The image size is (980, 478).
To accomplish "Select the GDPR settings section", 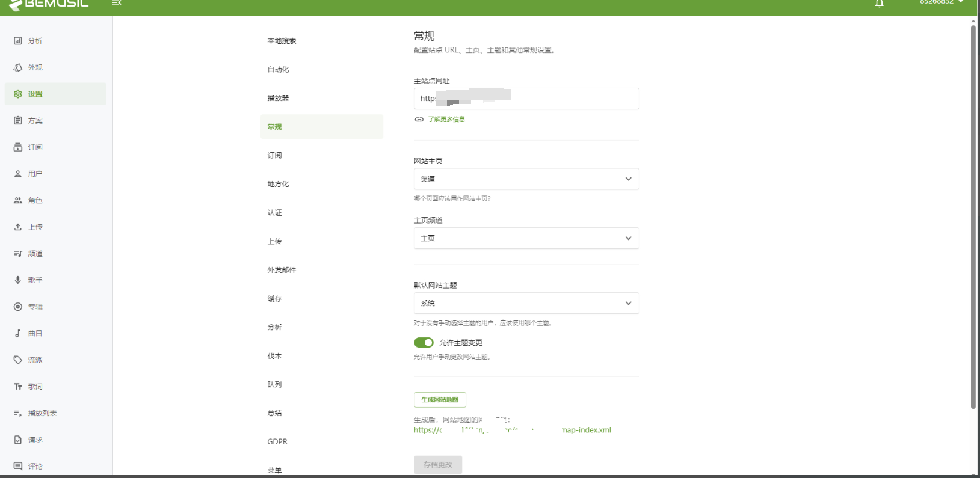I will click(277, 441).
